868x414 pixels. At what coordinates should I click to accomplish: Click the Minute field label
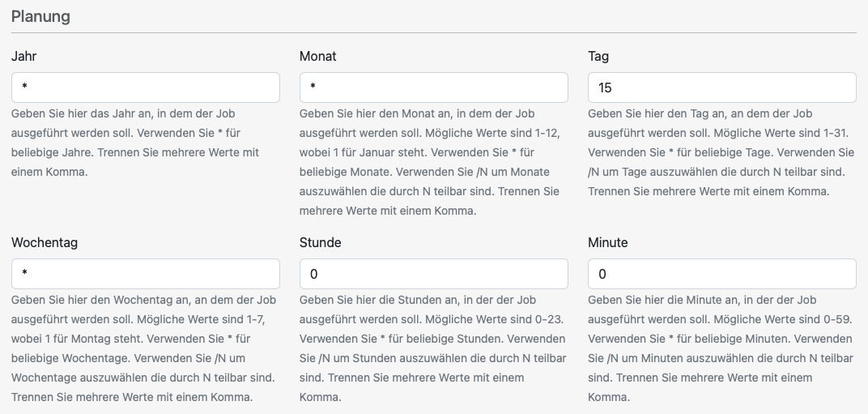(x=608, y=243)
